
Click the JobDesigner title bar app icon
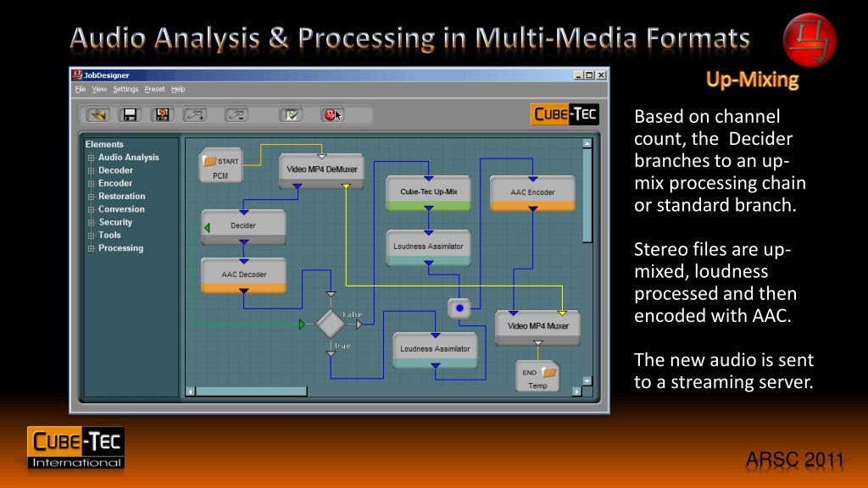coord(77,75)
